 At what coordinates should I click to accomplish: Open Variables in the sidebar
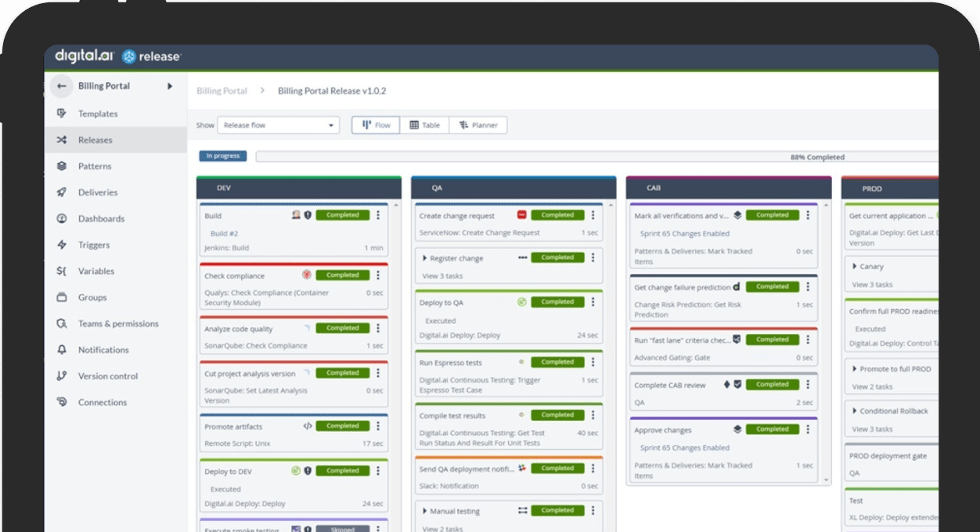(96, 271)
